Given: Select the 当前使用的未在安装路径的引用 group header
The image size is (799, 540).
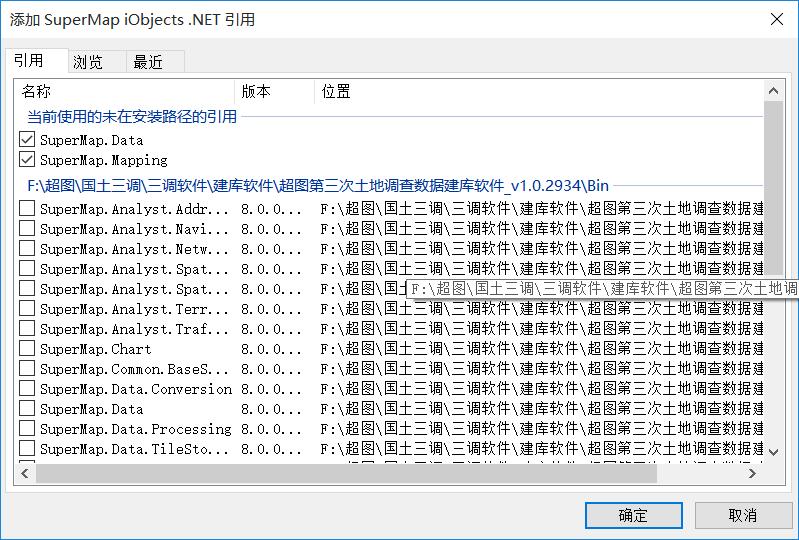Looking at the screenshot, I should (132, 117).
